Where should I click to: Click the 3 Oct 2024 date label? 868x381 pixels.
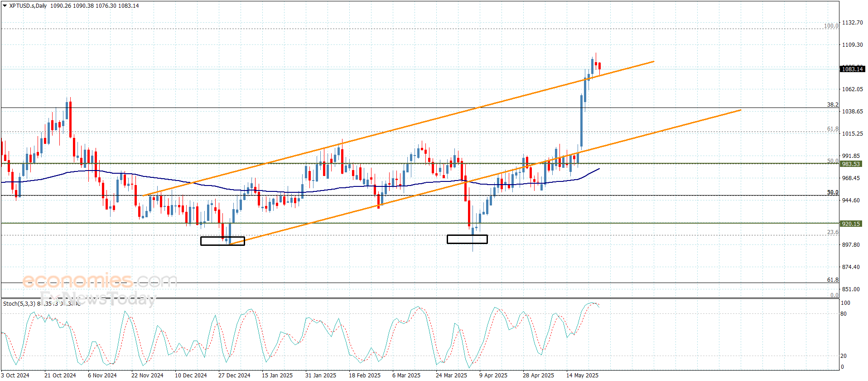click(x=15, y=375)
